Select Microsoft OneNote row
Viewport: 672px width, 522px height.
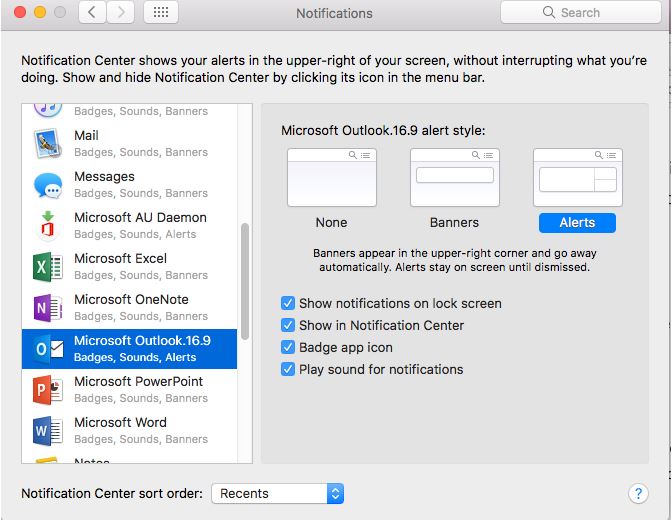(129, 308)
